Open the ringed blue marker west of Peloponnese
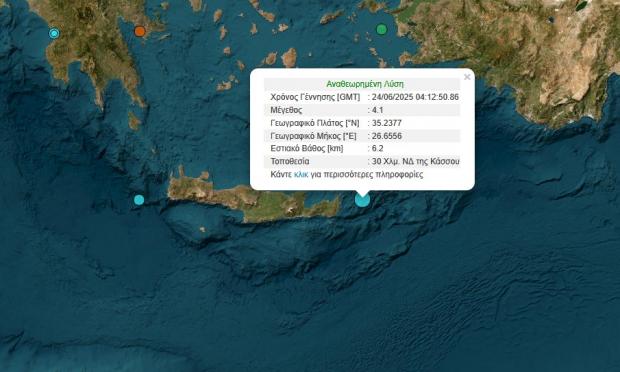 [x=54, y=33]
